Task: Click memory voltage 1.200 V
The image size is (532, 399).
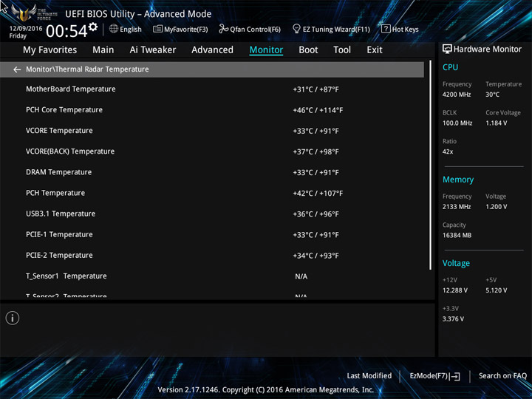Action: (497, 207)
